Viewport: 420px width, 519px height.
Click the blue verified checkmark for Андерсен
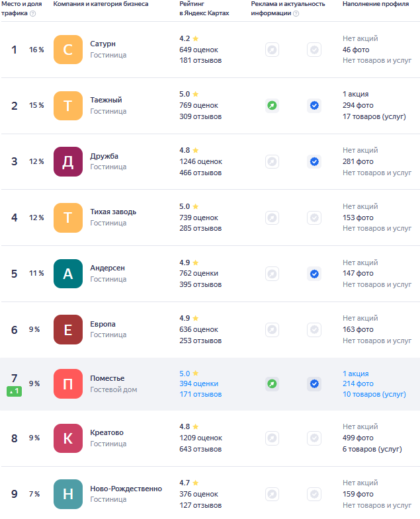314,274
